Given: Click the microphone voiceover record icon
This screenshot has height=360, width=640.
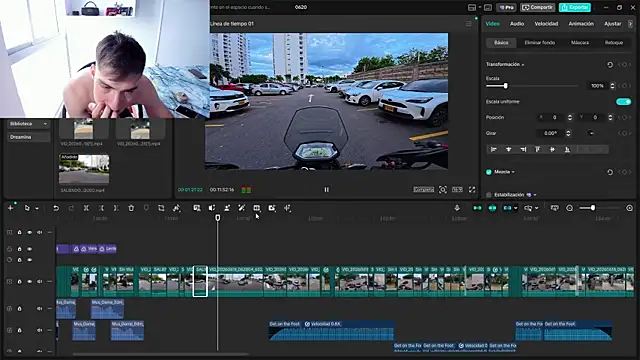Looking at the screenshot, I should (x=457, y=208).
